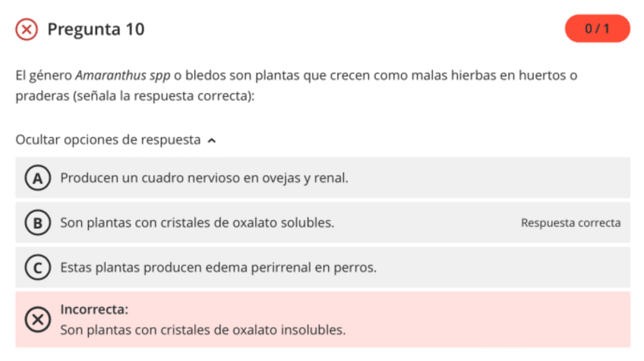Click the "Pregunta 10" heading
Image resolution: width=644 pixels, height=361 pixels.
(96, 30)
